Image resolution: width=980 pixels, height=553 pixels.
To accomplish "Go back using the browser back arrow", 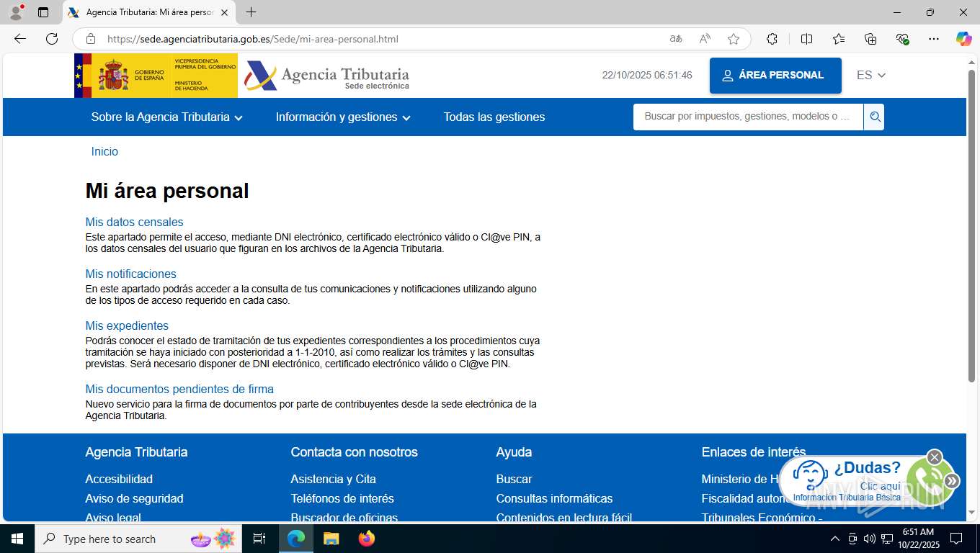I will click(x=20, y=39).
